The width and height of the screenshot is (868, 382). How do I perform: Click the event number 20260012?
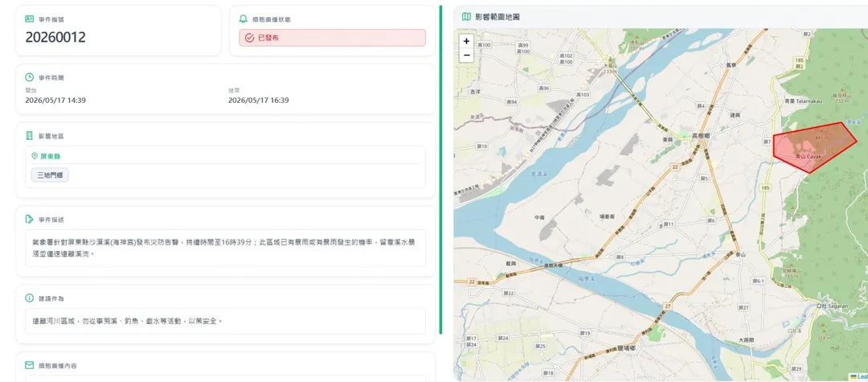click(55, 37)
